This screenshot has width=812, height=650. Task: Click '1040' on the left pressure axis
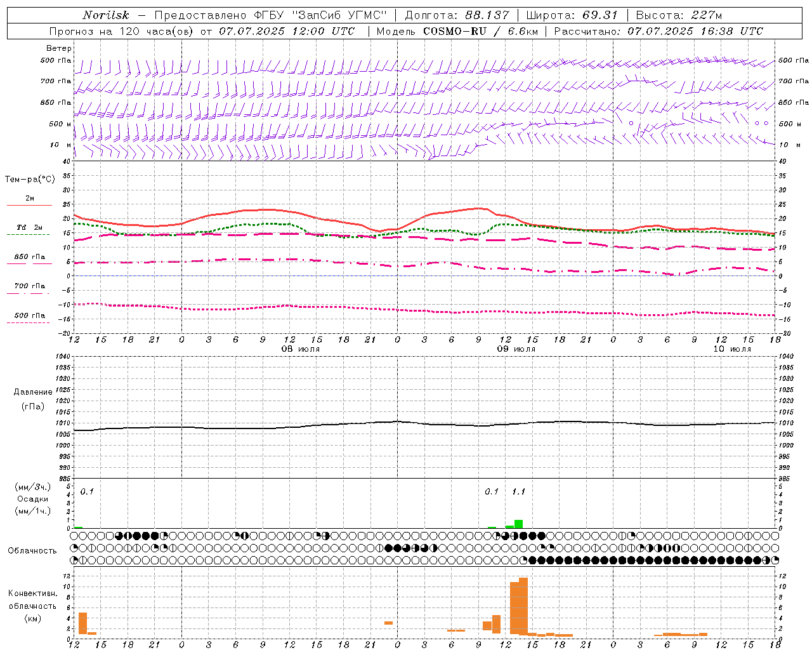pyautogui.click(x=63, y=357)
